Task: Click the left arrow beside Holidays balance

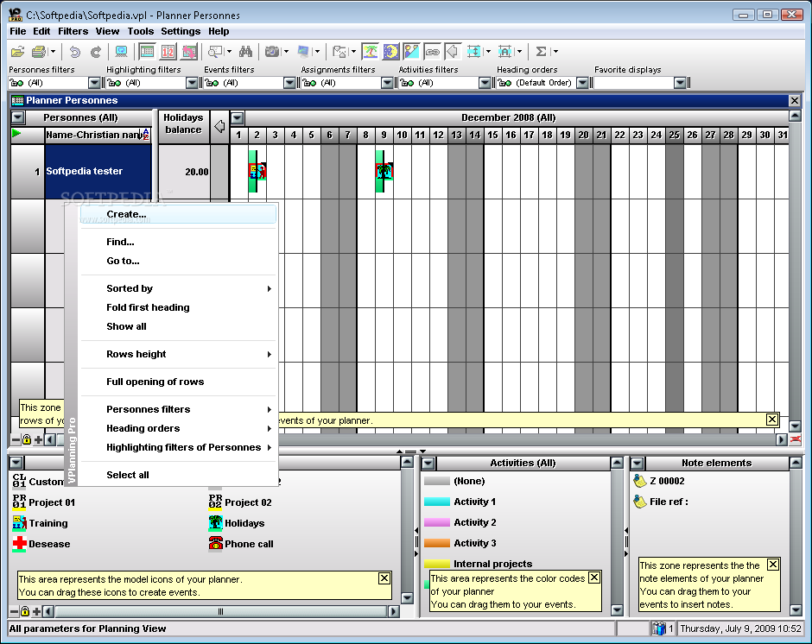Action: [219, 126]
